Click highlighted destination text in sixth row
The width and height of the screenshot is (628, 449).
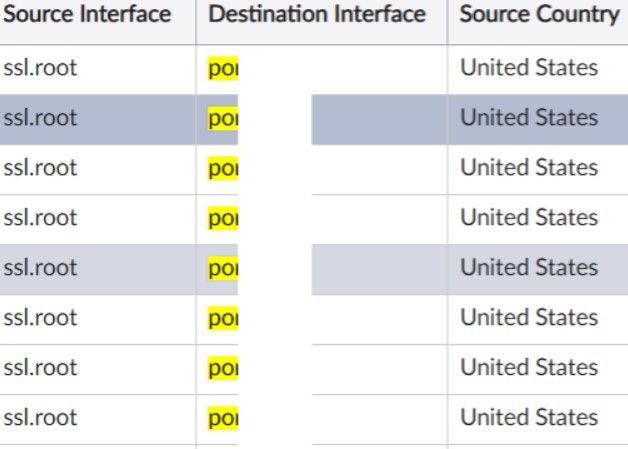click(x=222, y=319)
